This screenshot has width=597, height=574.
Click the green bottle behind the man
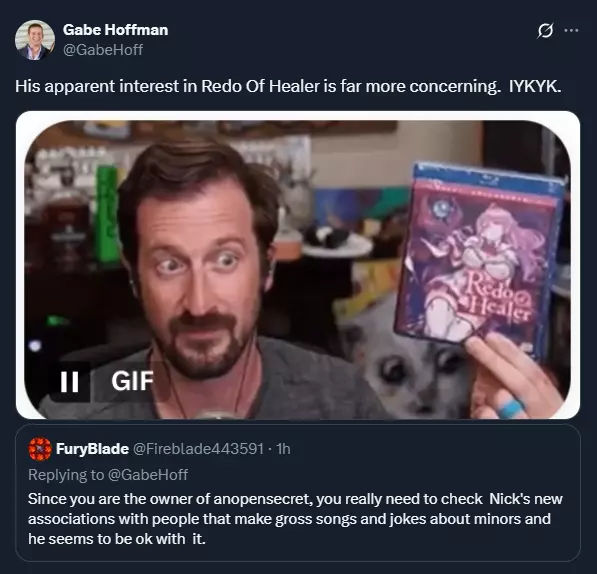tap(107, 213)
